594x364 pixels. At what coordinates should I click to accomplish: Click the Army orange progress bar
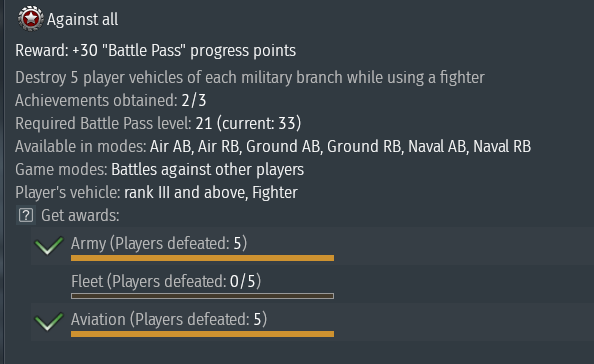[x=202, y=258]
